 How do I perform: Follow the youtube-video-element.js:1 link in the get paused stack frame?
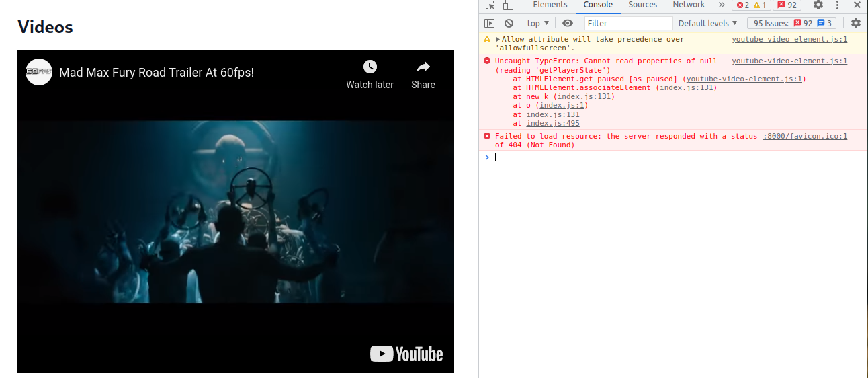744,79
